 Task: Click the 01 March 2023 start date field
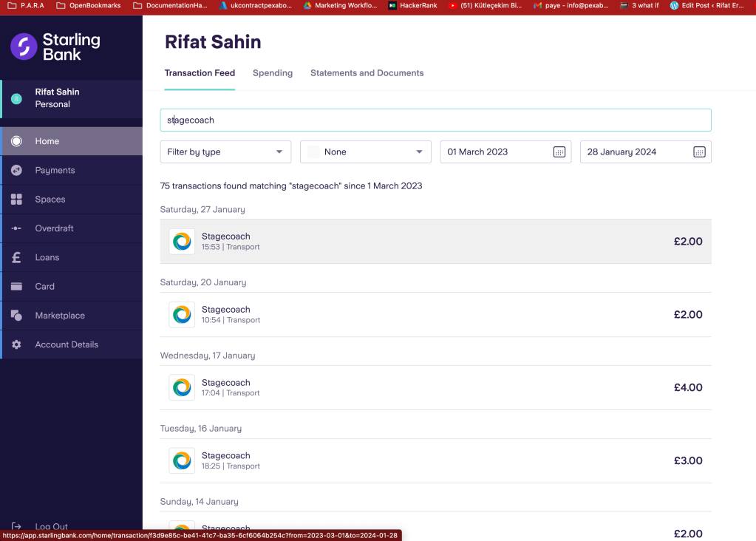pyautogui.click(x=505, y=152)
